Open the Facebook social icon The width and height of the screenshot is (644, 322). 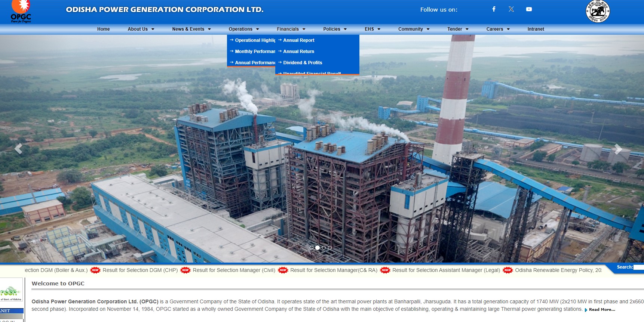(x=494, y=9)
